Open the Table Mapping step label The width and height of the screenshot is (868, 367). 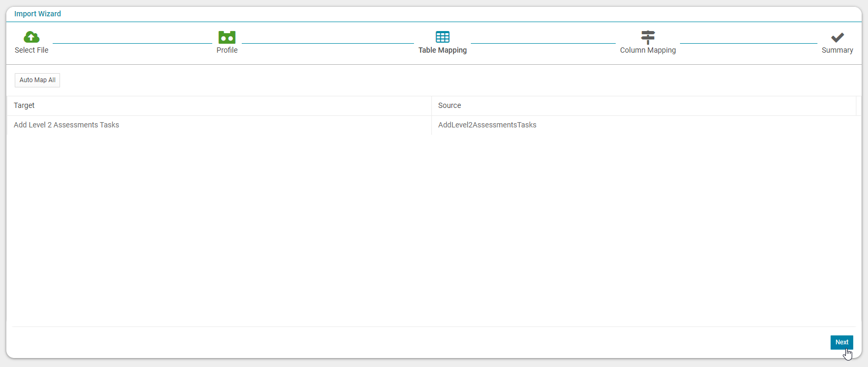click(x=442, y=50)
